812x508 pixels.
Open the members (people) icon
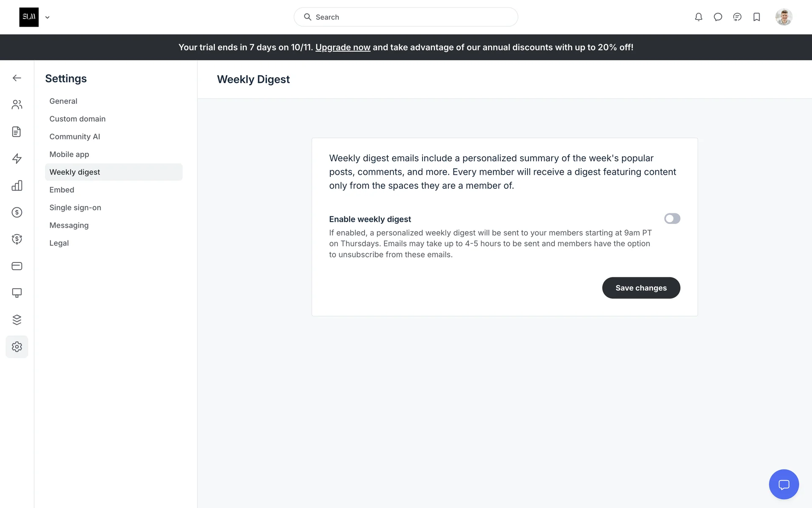(17, 105)
